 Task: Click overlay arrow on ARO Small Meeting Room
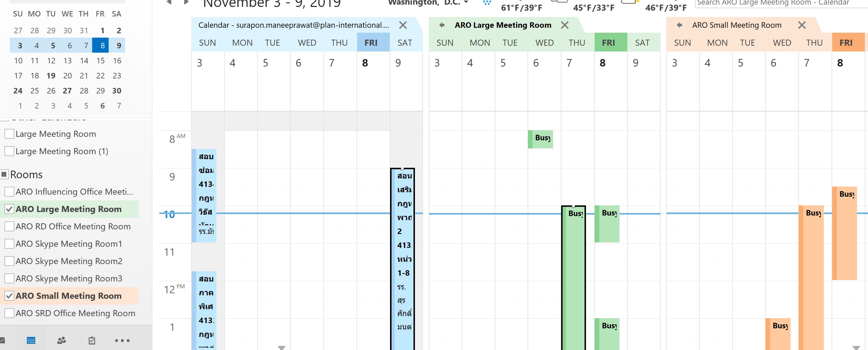click(679, 25)
